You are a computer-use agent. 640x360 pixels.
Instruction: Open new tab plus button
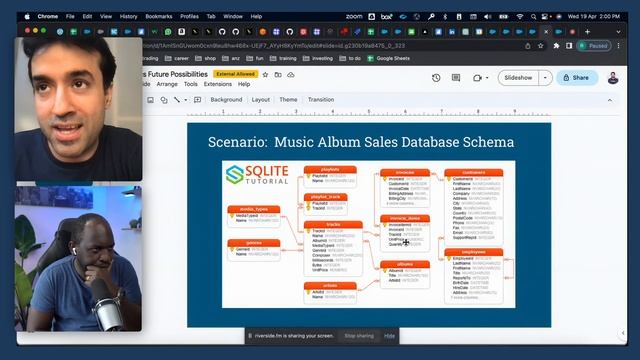pos(587,31)
